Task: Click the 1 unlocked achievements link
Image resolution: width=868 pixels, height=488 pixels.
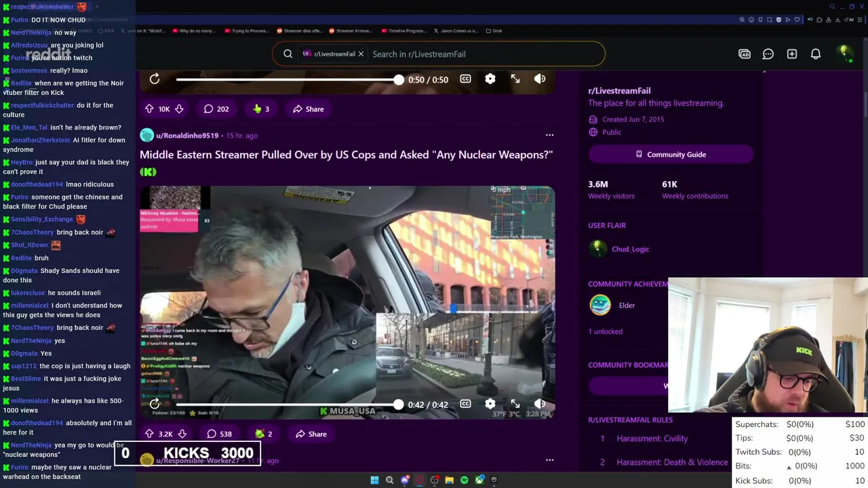Action: pyautogui.click(x=605, y=331)
